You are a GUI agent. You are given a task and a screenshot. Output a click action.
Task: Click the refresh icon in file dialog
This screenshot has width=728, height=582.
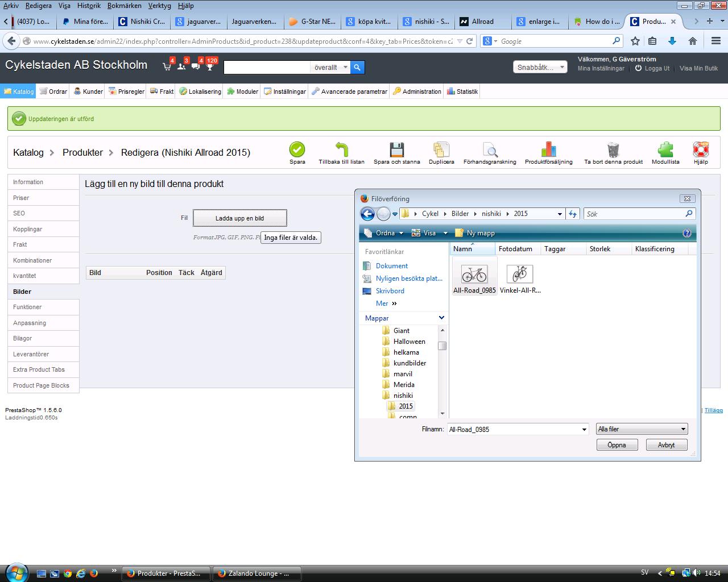point(572,214)
